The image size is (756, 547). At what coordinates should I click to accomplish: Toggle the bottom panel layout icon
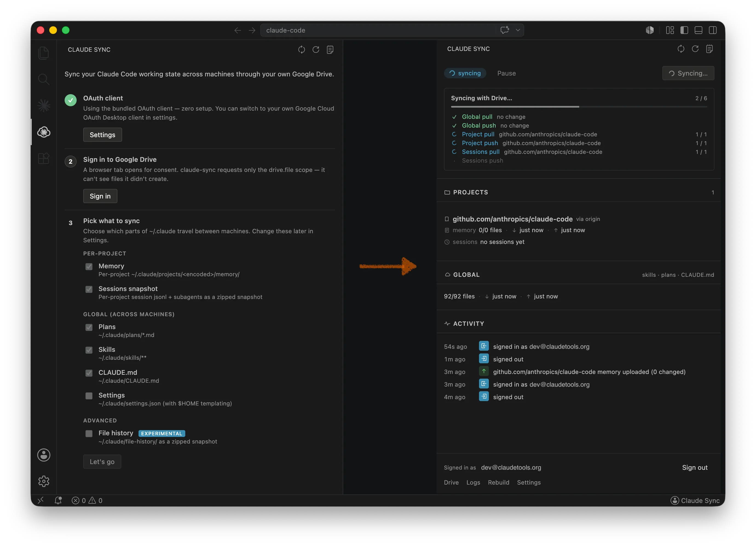tap(698, 30)
